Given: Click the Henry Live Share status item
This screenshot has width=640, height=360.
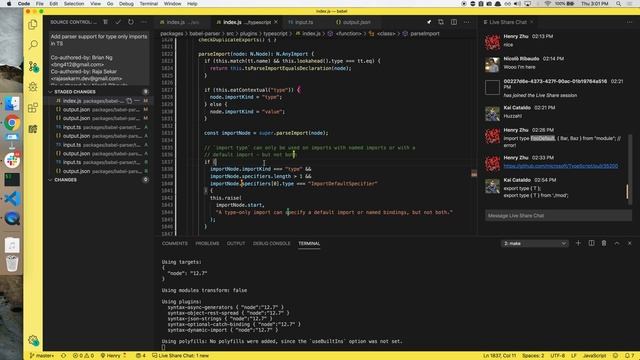Looking at the screenshot, I should [113, 356].
